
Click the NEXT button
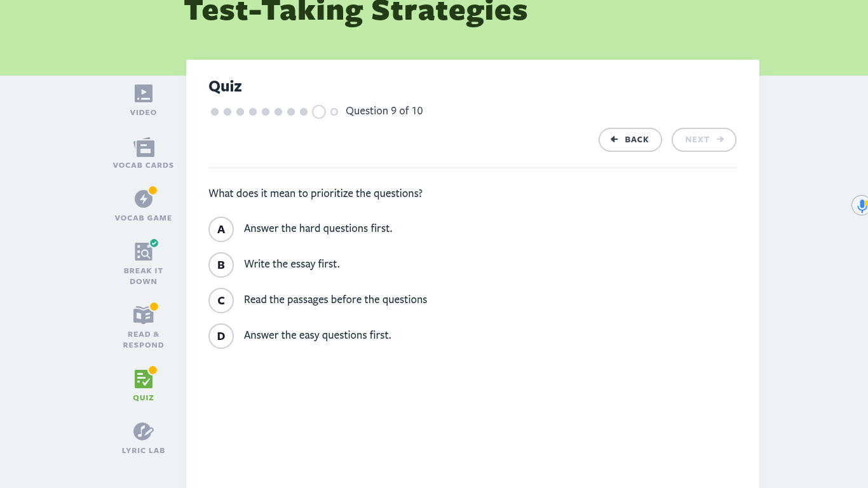click(704, 140)
